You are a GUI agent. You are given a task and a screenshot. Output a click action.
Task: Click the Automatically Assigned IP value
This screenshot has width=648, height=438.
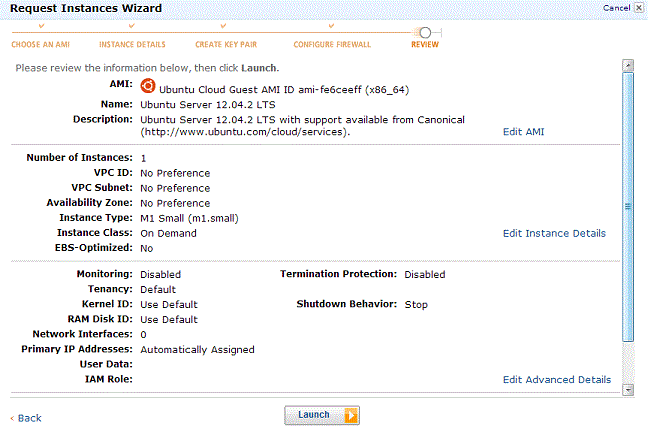pos(197,350)
